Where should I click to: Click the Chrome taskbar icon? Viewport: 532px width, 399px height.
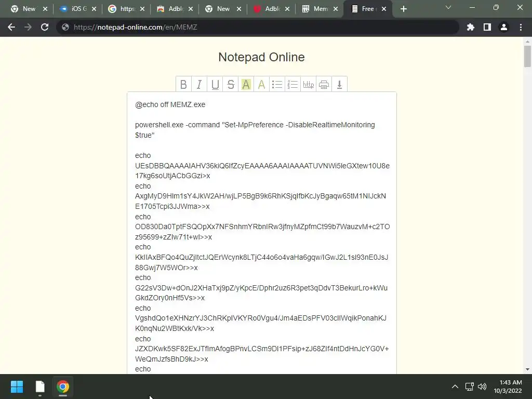pyautogui.click(x=63, y=387)
